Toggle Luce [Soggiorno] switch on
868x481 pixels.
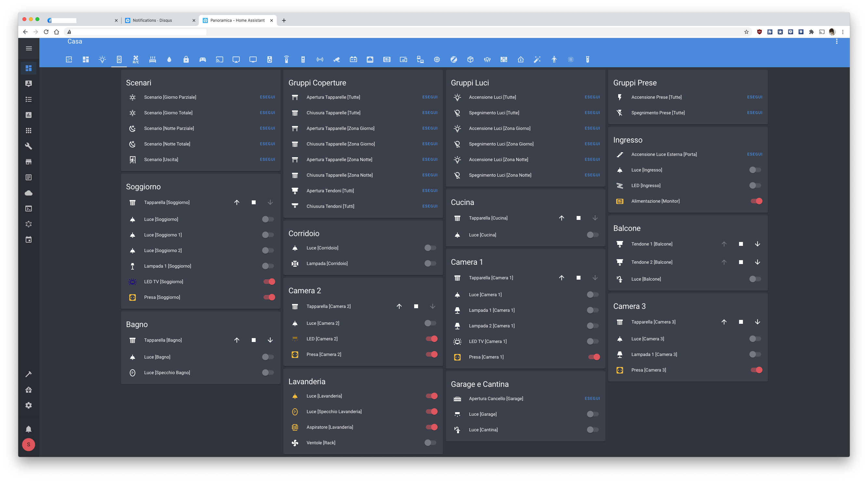click(x=268, y=219)
